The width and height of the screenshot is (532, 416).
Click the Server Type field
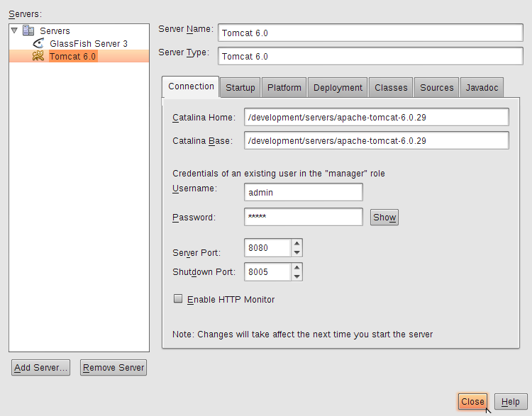(370, 56)
